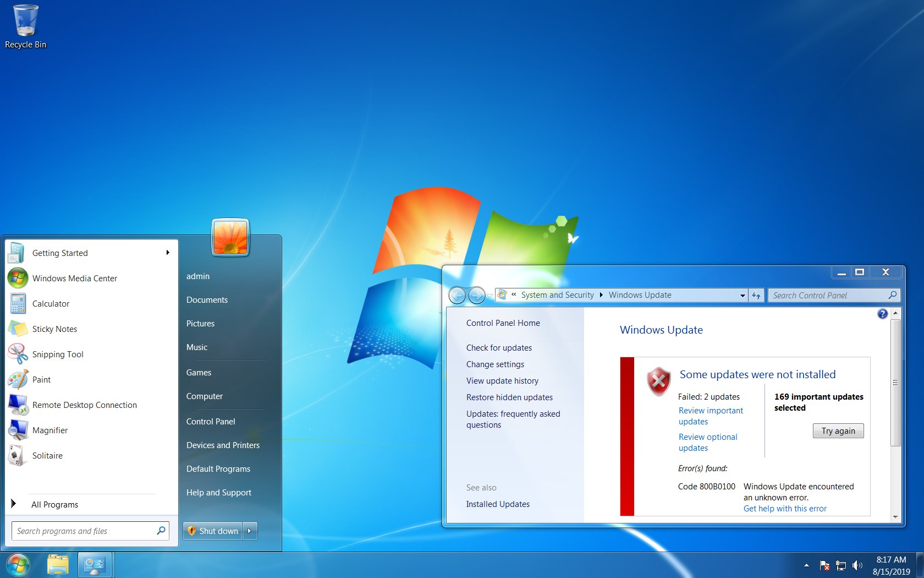This screenshot has width=924, height=578.
Task: Open Windows Media Center
Action: 74,278
